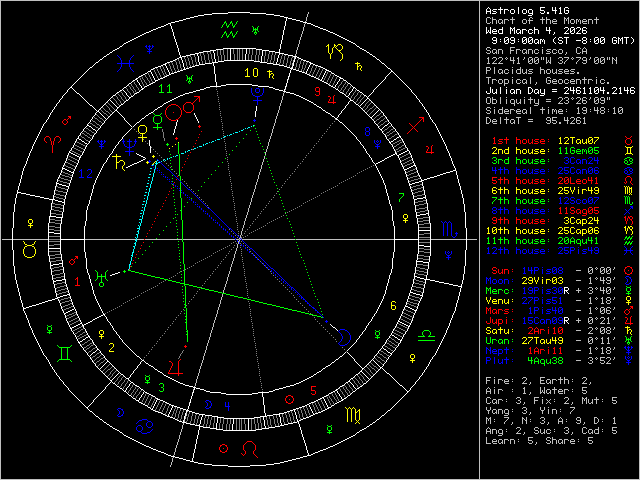Screen dimensions: 640x480
Task: Click the 'Uran: 27Tau49' row text
Action: click(524, 341)
